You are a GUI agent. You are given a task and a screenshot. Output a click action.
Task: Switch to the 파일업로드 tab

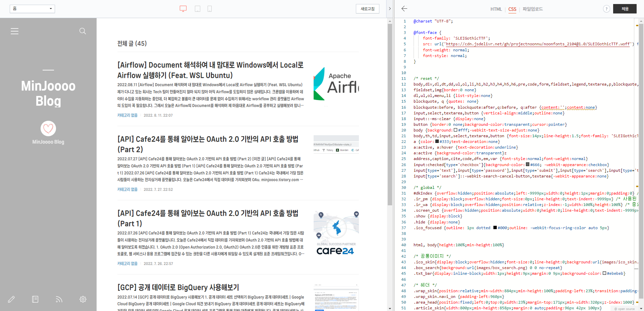pyautogui.click(x=533, y=9)
